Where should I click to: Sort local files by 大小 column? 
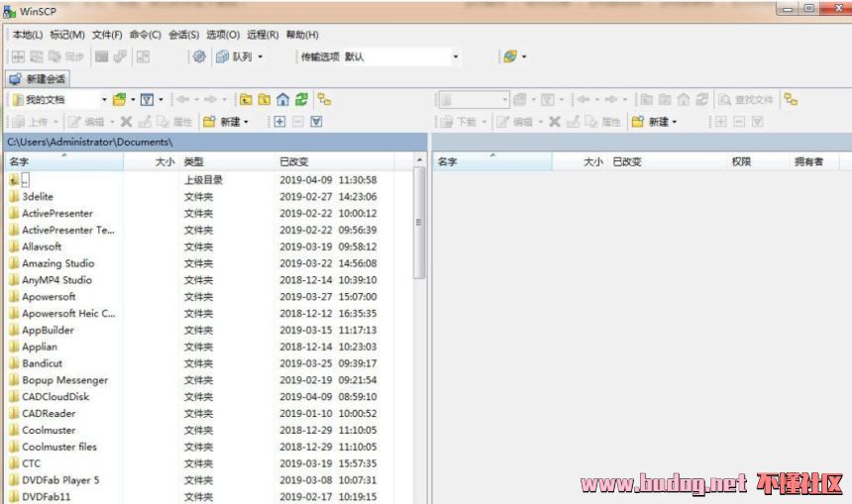click(x=152, y=161)
